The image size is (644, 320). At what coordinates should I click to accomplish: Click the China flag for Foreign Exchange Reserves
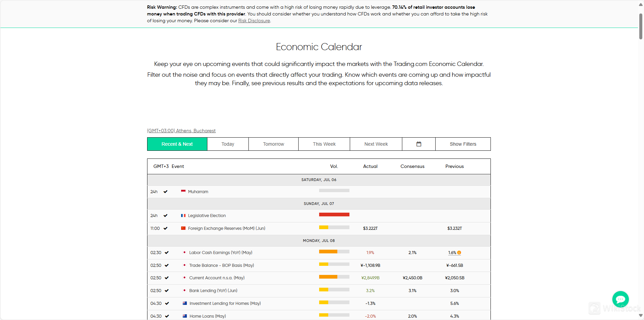(183, 228)
